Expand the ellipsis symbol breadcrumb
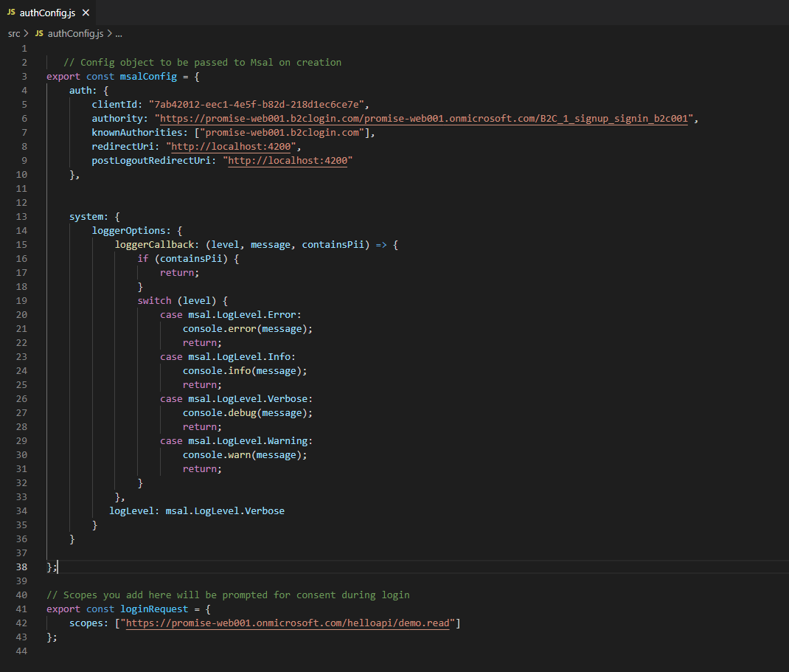 118,33
